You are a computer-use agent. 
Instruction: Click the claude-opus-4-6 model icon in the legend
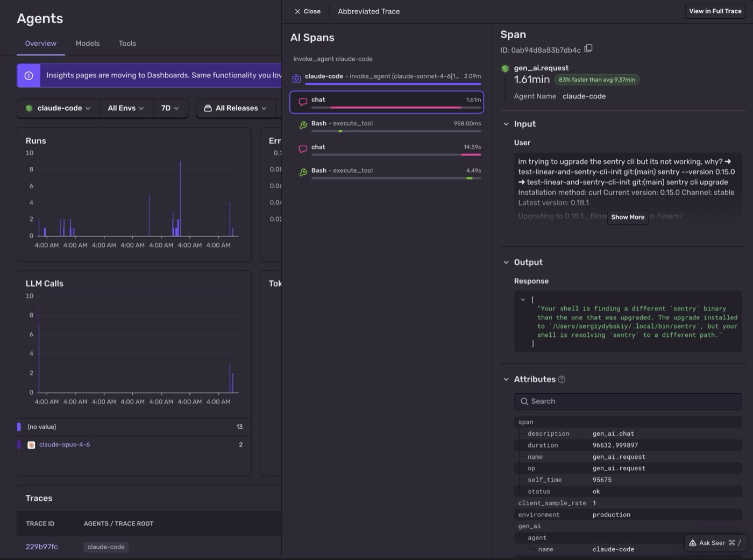(x=31, y=444)
